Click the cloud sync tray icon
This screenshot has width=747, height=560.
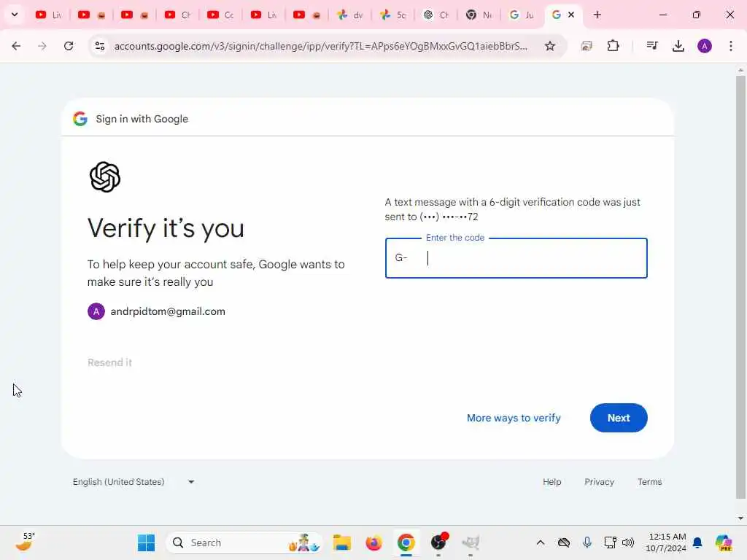pos(564,542)
